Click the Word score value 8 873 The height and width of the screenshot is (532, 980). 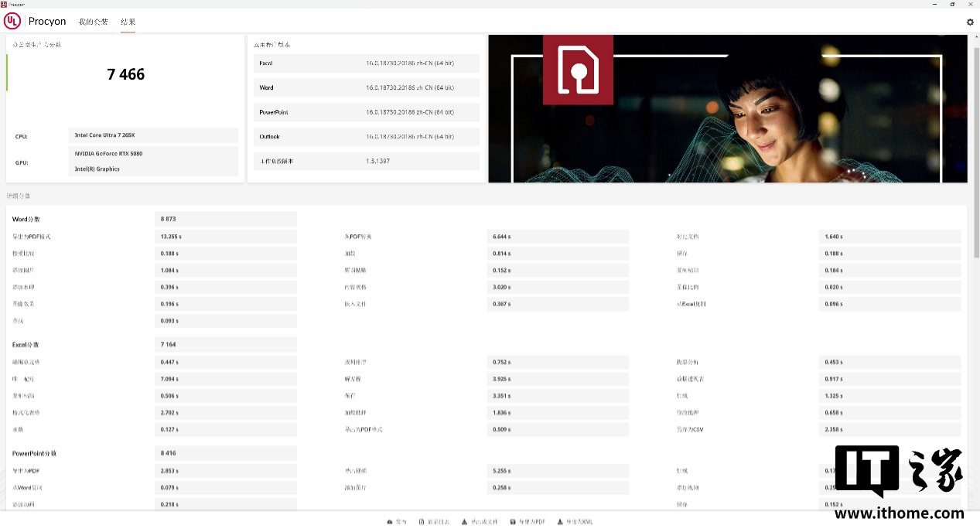[x=225, y=219]
